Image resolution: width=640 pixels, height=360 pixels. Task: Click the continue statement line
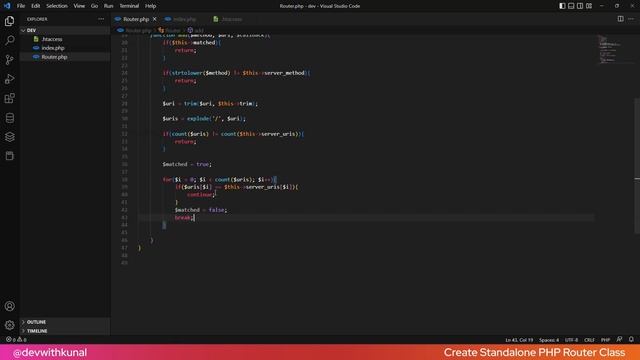tap(201, 195)
